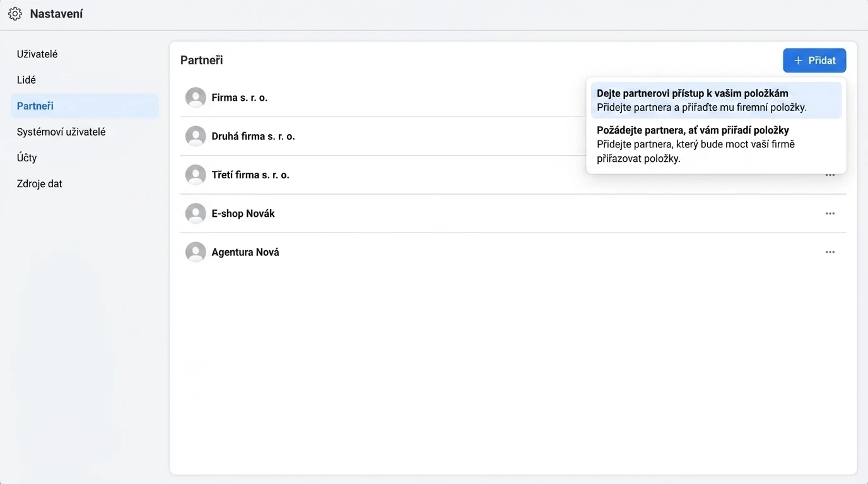The width and height of the screenshot is (868, 484).
Task: Click the E-shop Novák avatar icon
Action: pos(196,214)
